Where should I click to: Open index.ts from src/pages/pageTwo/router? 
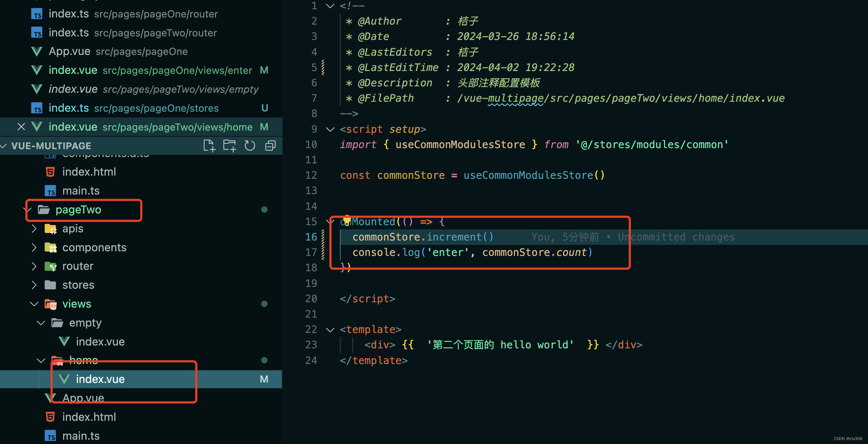[141, 33]
